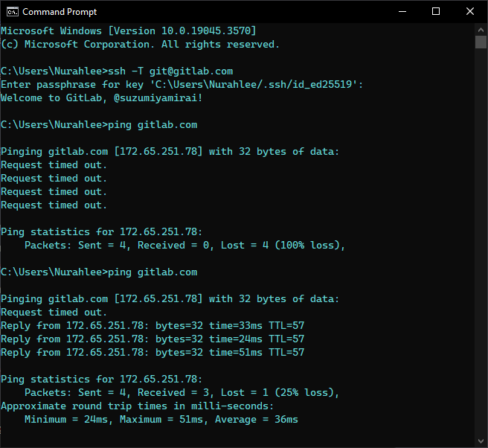Minimize the Command Prompt window
Screen dimensions: 488x448
[x=402, y=12]
